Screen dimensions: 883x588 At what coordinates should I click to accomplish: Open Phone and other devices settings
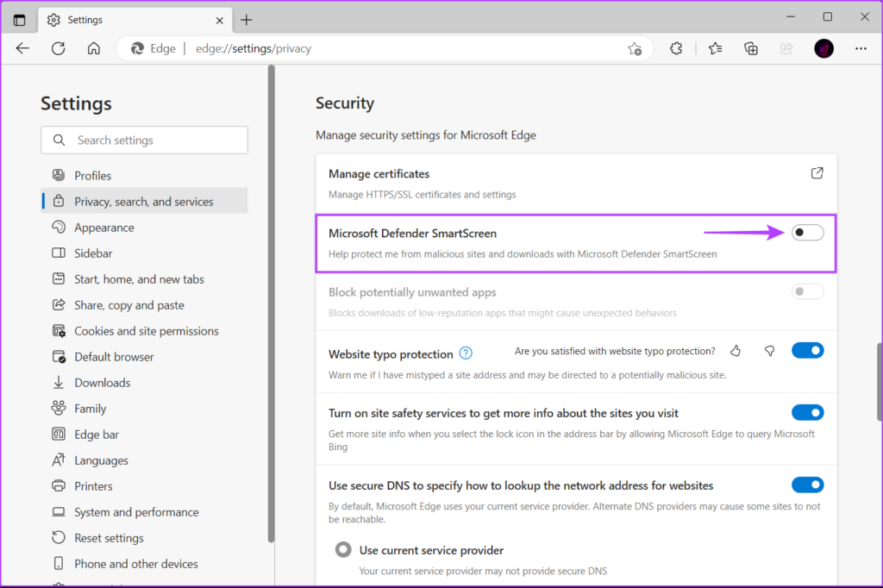(145, 564)
